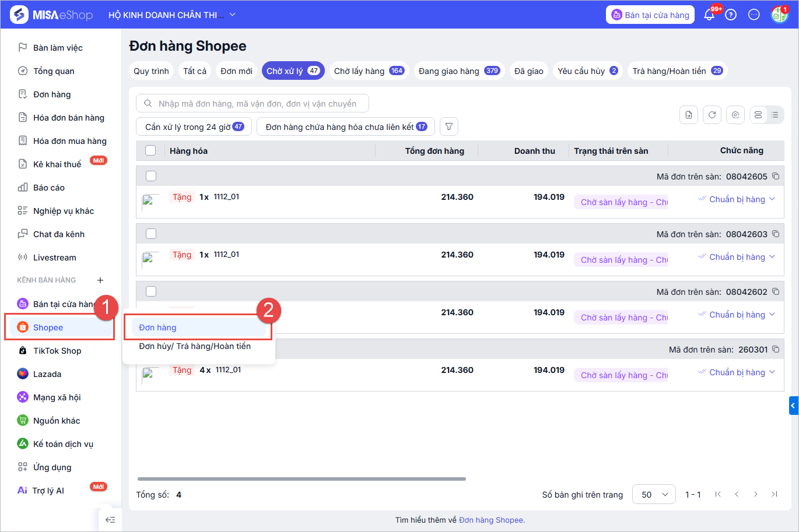The height and width of the screenshot is (532, 799).
Task: Switch to the Trả hàng/Hoàn tiền tab
Action: pos(678,71)
